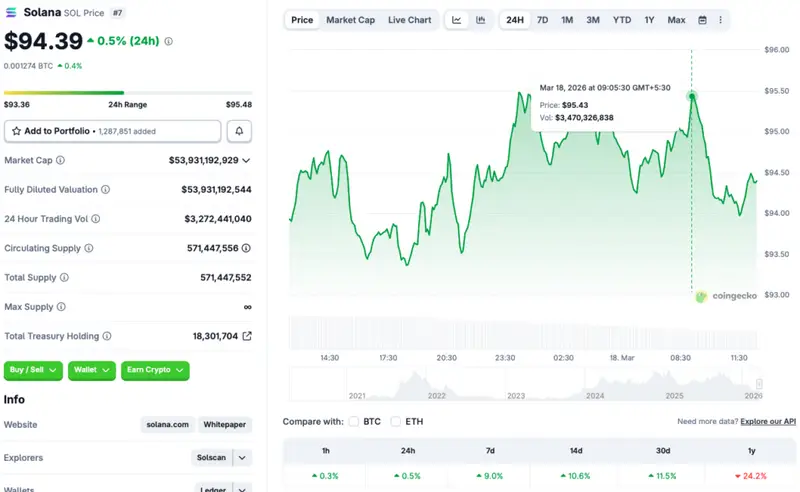The width and height of the screenshot is (800, 492).
Task: Expand the Market Cap value chevron
Action: [246, 160]
